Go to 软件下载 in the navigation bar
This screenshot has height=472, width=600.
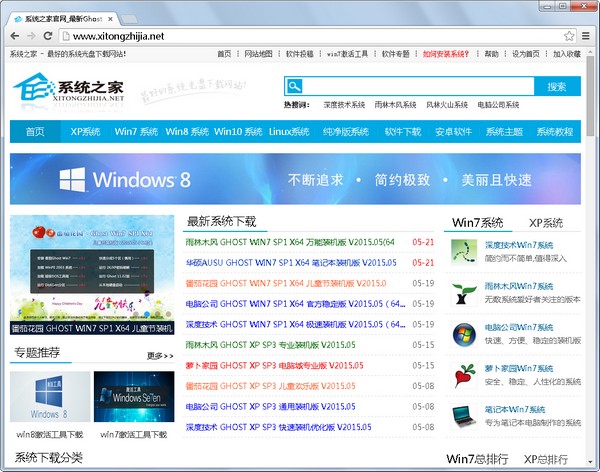click(x=402, y=132)
